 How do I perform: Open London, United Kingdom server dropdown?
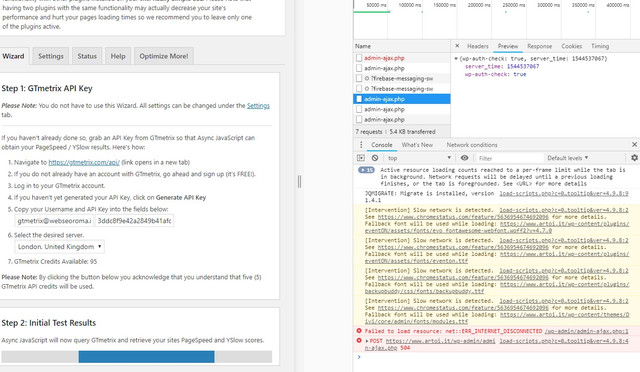click(x=59, y=247)
